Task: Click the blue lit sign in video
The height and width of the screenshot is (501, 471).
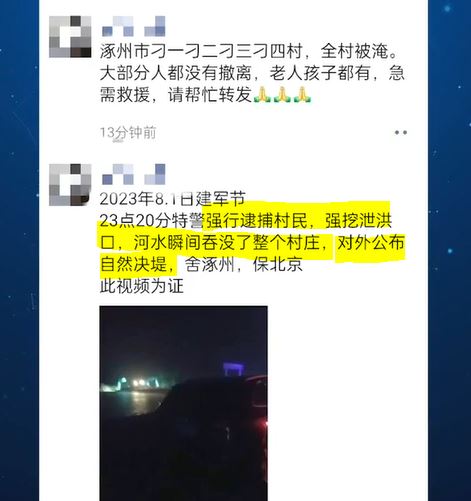Action: click(234, 369)
